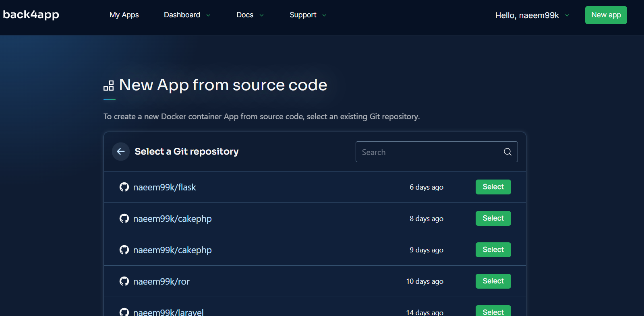
Task: Click the GitHub icon next to naeem99k/laravel
Action: pyautogui.click(x=124, y=312)
